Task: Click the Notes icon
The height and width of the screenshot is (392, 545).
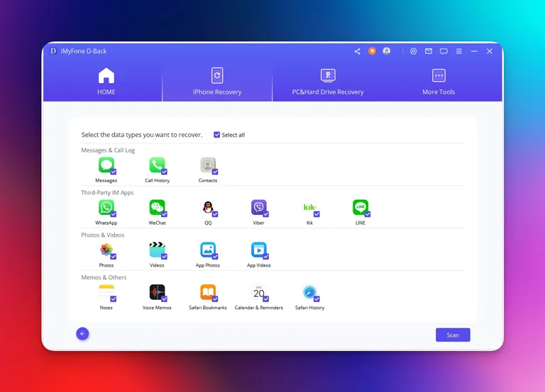Action: [106, 292]
